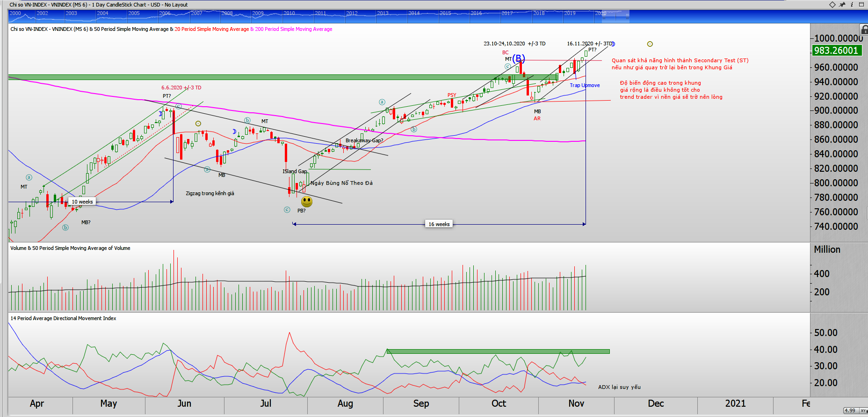The image size is (868, 417).
Task: Click the yellow smiley face marker
Action: point(307,202)
